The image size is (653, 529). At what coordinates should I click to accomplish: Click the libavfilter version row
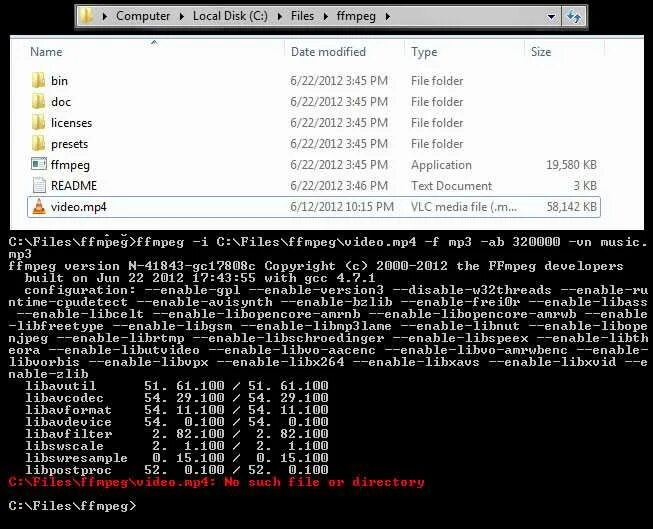pyautogui.click(x=177, y=434)
